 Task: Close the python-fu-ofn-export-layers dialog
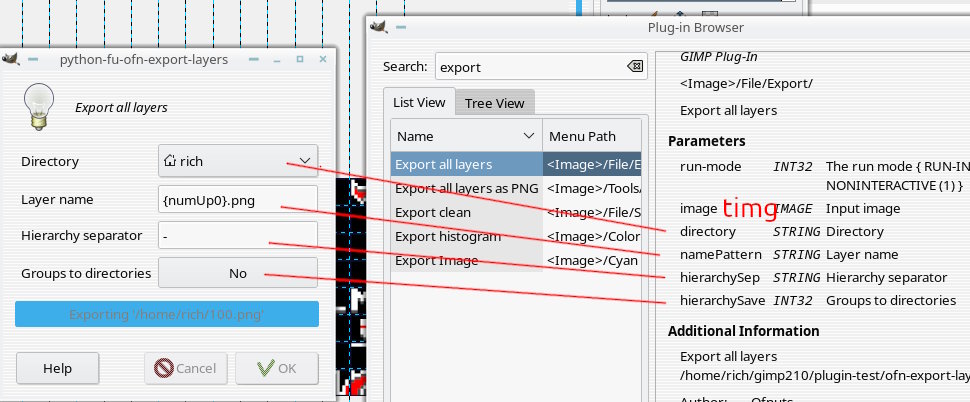tap(322, 59)
